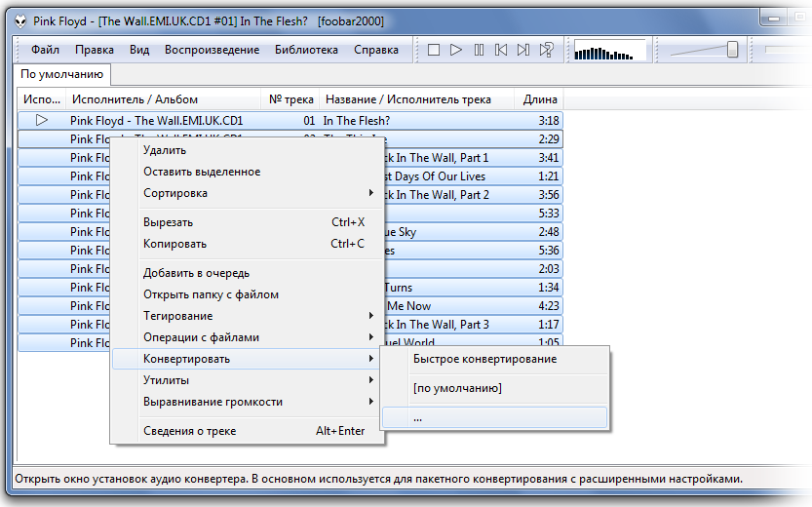Open Сведения о треке
This screenshot has width=812, height=507.
[x=248, y=431]
